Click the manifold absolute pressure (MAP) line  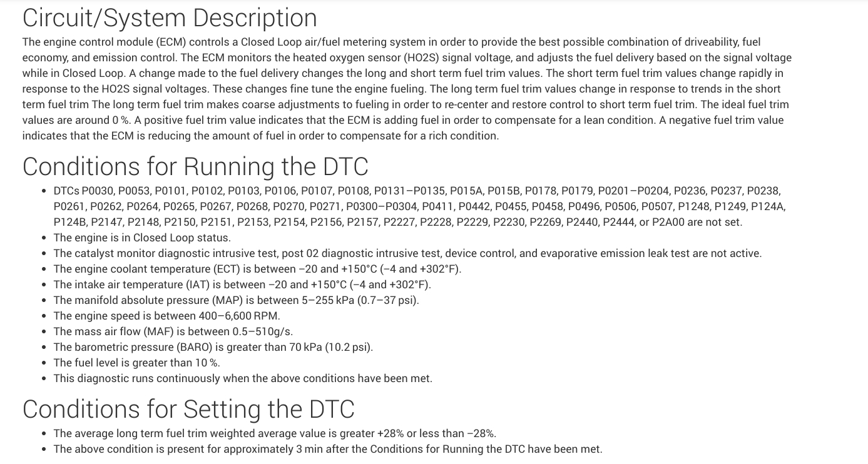[x=236, y=300]
